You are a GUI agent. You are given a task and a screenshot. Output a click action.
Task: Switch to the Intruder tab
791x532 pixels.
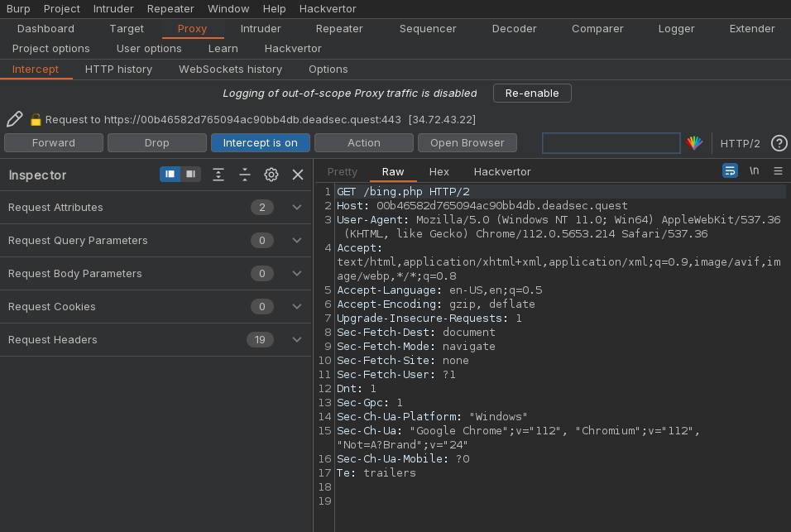click(x=261, y=29)
